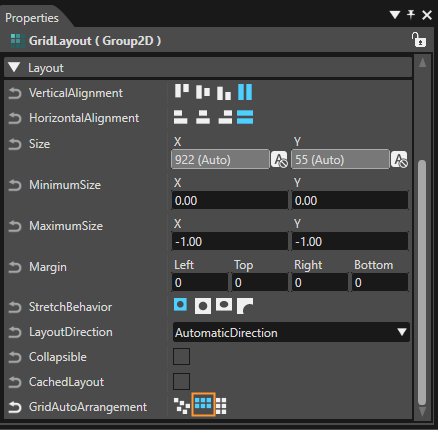This screenshot has height=430, width=438.
Task: Select the top VerticalAlignment icon
Action: (182, 91)
